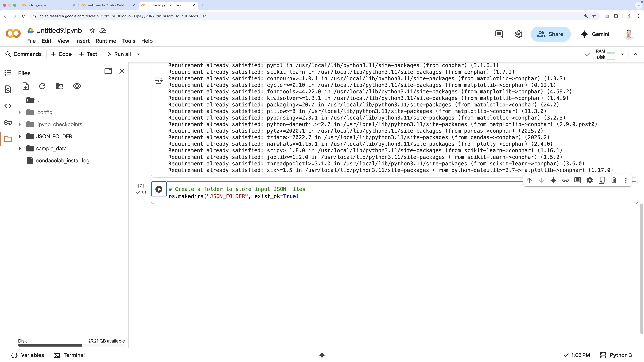Open the Terminal panel button

click(69, 355)
